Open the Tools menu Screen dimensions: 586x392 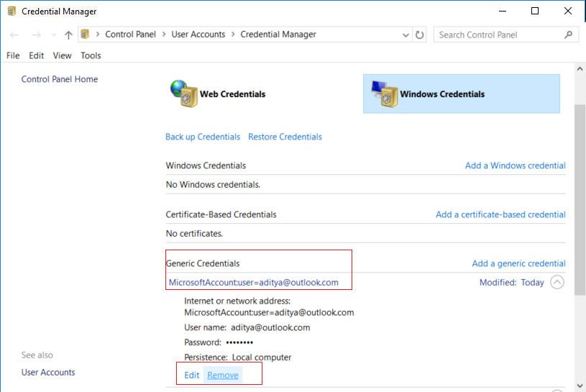click(91, 55)
